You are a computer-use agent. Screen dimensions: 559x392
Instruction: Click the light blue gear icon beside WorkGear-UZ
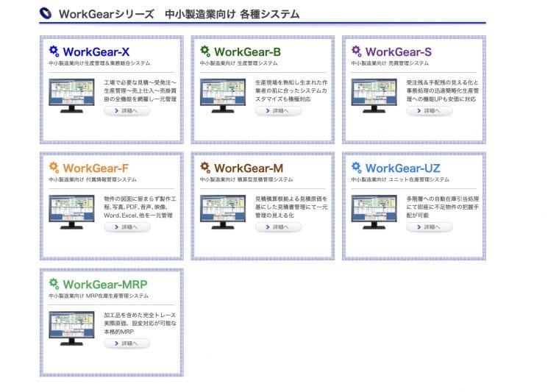357,167
